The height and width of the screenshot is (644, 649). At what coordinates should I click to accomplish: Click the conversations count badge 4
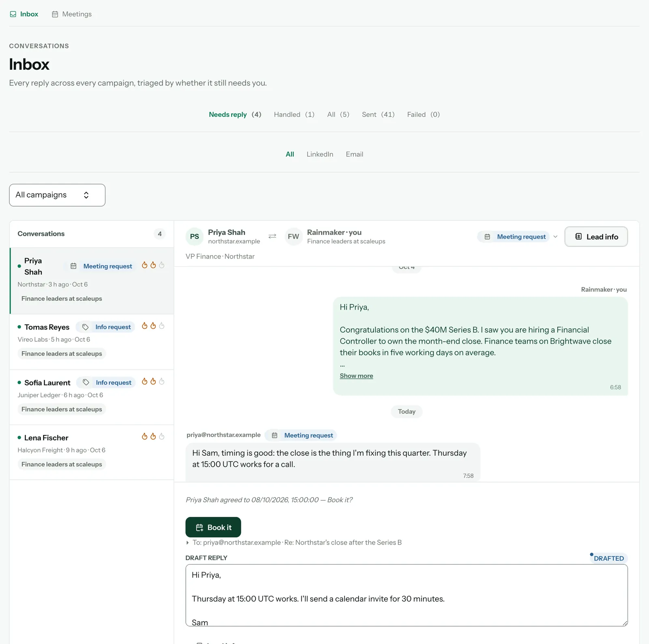point(159,234)
